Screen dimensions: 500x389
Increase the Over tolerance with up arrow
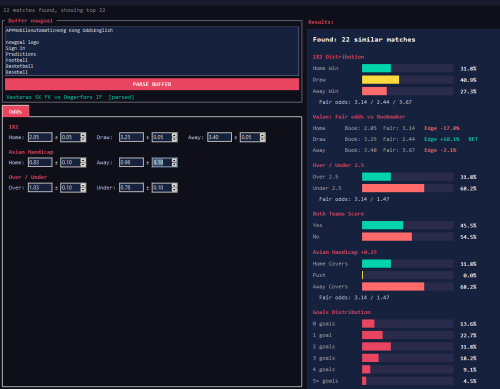(x=83, y=186)
